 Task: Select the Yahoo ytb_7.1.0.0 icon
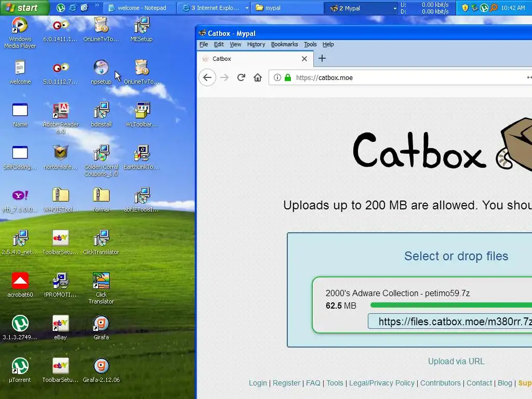point(20,200)
